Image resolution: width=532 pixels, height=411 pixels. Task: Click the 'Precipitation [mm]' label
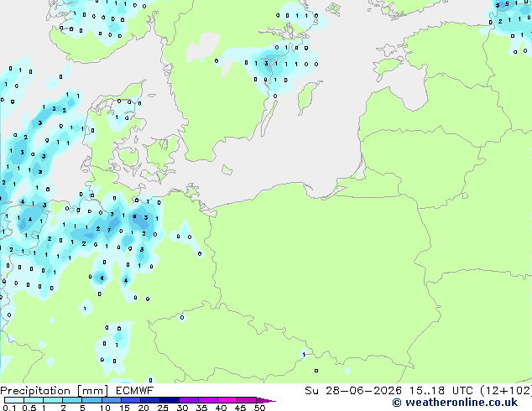55,391
